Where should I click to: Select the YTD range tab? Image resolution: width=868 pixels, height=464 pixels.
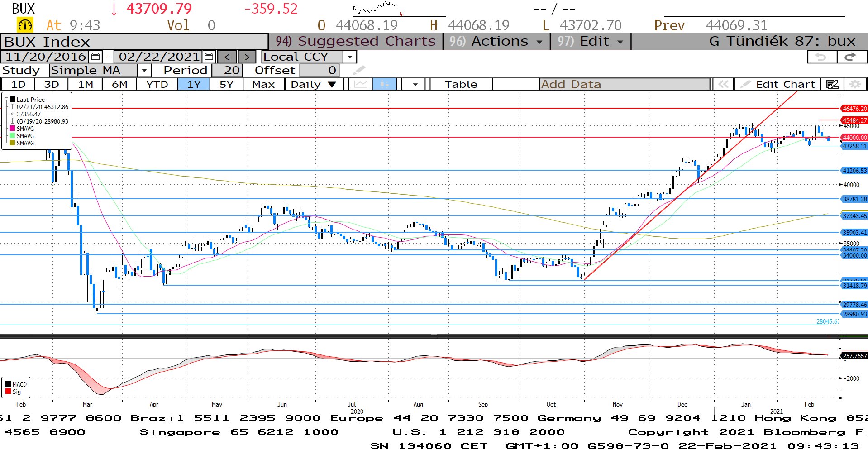(157, 84)
